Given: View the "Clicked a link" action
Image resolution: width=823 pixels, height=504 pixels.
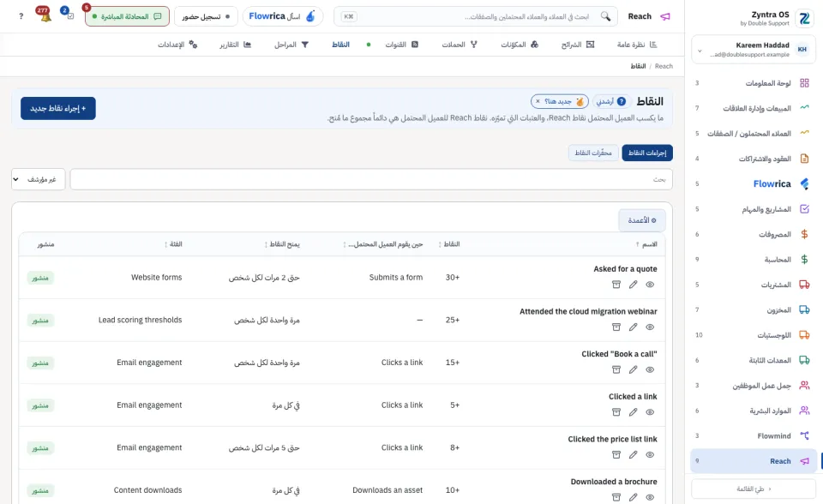Looking at the screenshot, I should (650, 412).
